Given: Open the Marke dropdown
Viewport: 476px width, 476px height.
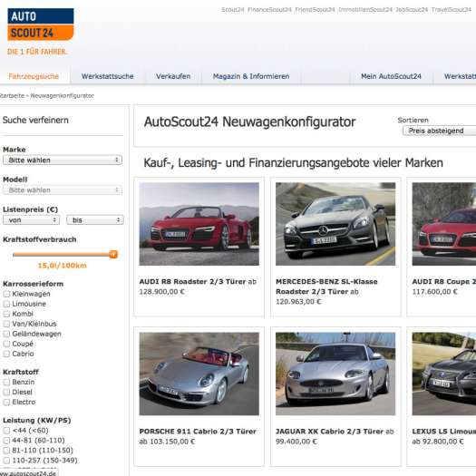Looking at the screenshot, I should click(x=63, y=160).
